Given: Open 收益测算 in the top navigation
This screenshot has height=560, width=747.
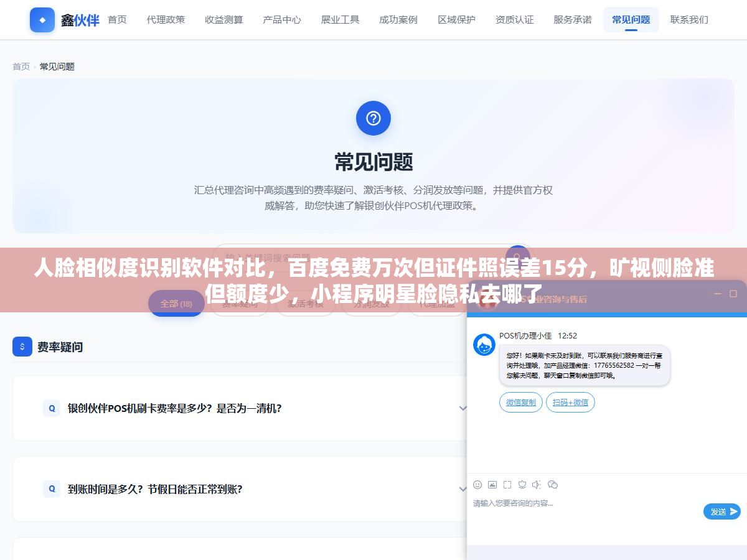Looking at the screenshot, I should point(224,20).
